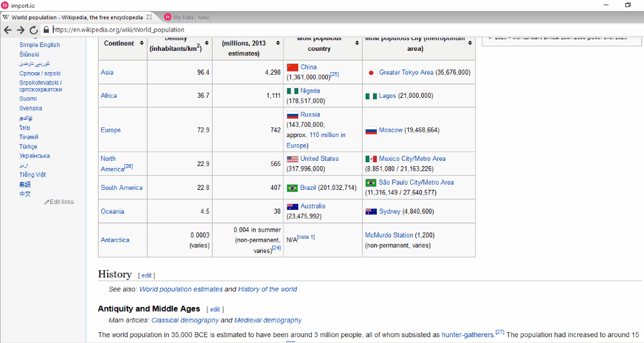
Task: Click the Russia flag beside Moscow
Action: 371,131
